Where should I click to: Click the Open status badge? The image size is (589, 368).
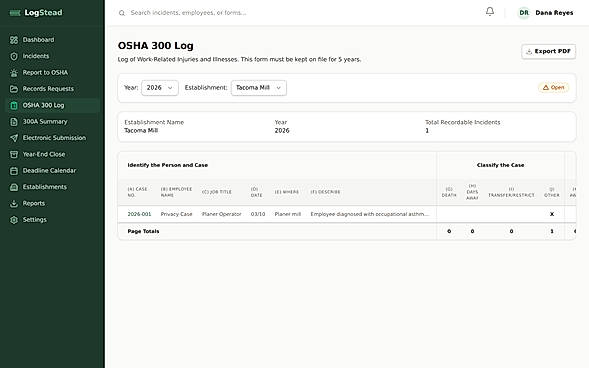[553, 87]
